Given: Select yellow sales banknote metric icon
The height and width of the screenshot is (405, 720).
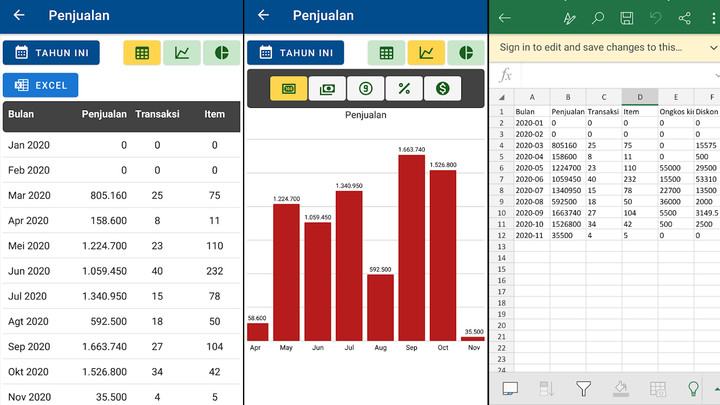Looking at the screenshot, I should pyautogui.click(x=288, y=89).
